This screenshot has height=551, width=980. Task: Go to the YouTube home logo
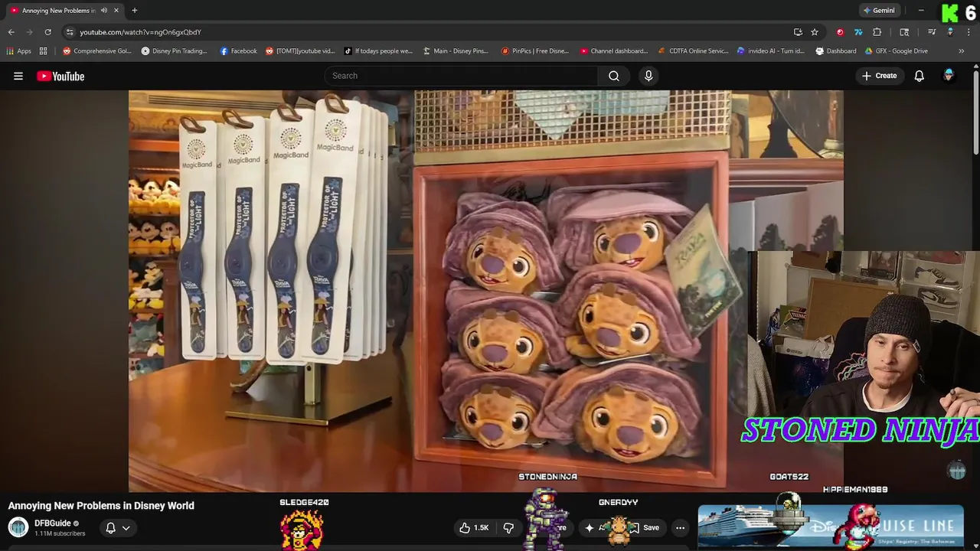[x=60, y=76]
